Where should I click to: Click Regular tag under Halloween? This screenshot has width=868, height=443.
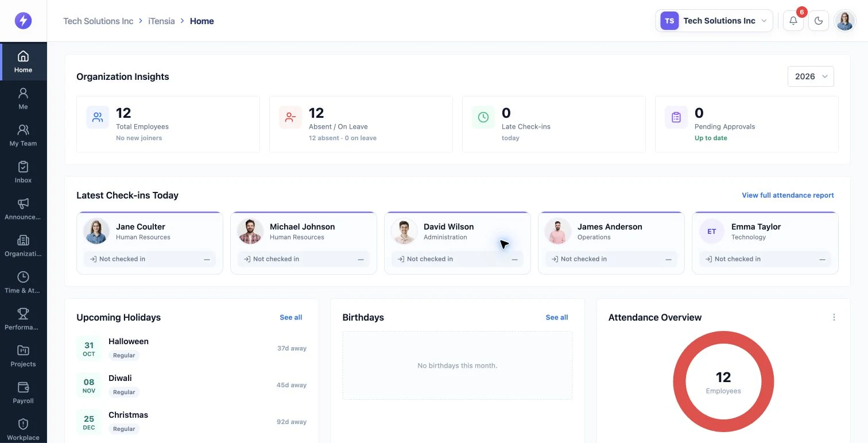pos(124,356)
